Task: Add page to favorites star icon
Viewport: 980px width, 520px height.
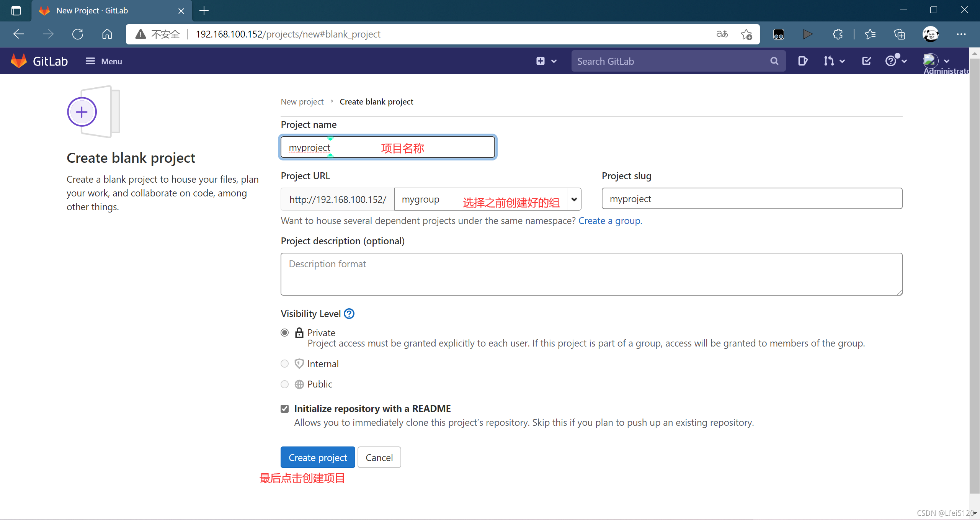Action: click(x=746, y=34)
